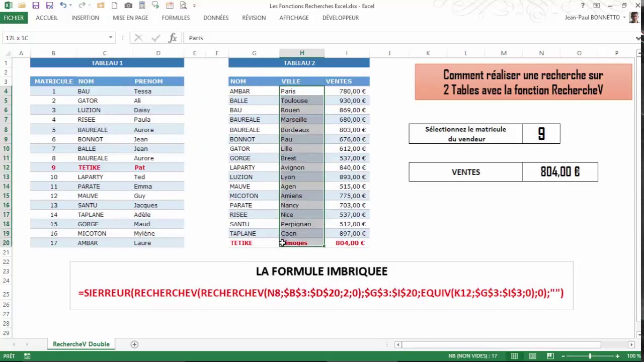Select row 12 header

pyautogui.click(x=6, y=167)
